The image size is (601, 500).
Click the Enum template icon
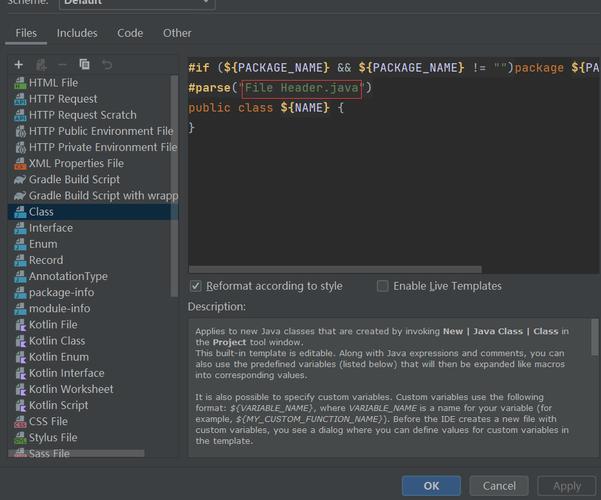pyautogui.click(x=20, y=244)
